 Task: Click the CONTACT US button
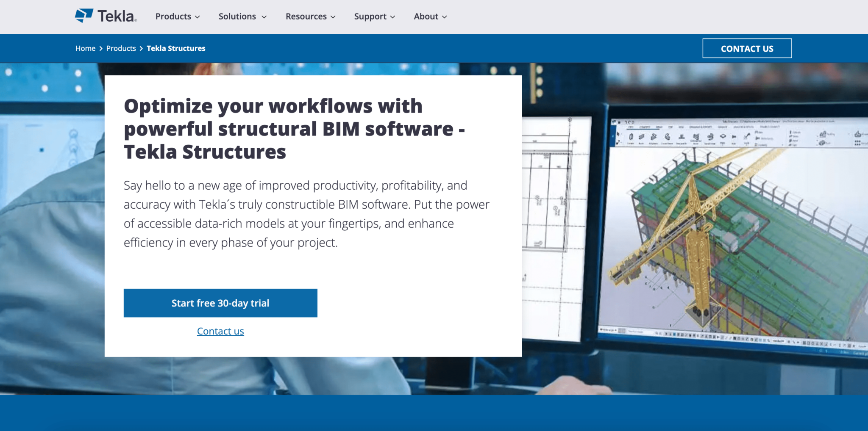[x=747, y=48]
